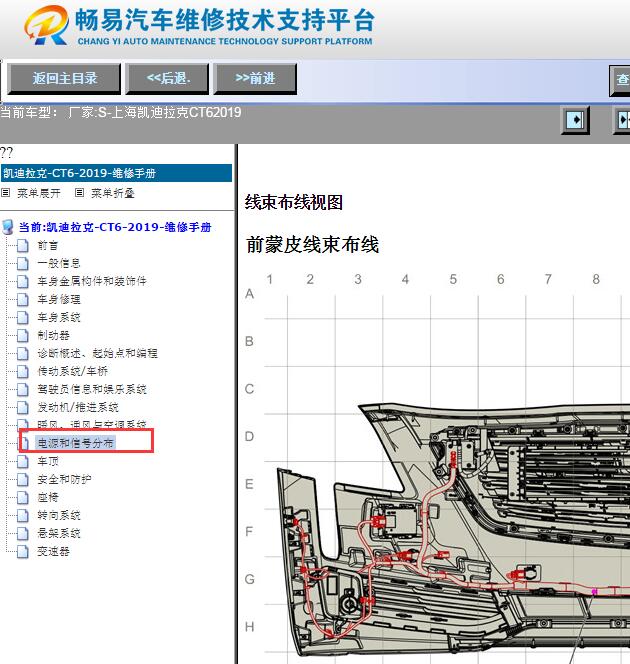
Task: Click the single-arrow panel toggle icon
Action: 575,120
